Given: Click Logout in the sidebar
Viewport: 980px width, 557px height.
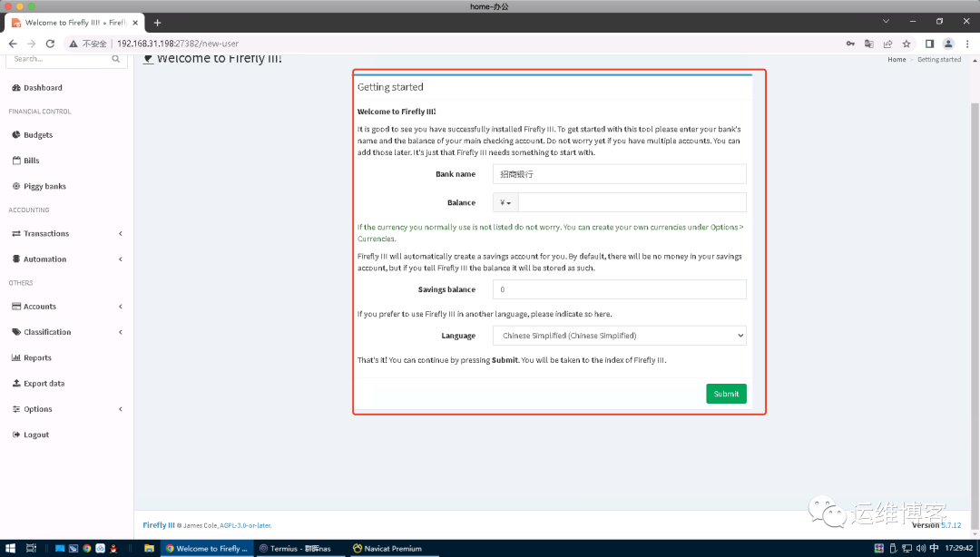Looking at the screenshot, I should (x=31, y=435).
